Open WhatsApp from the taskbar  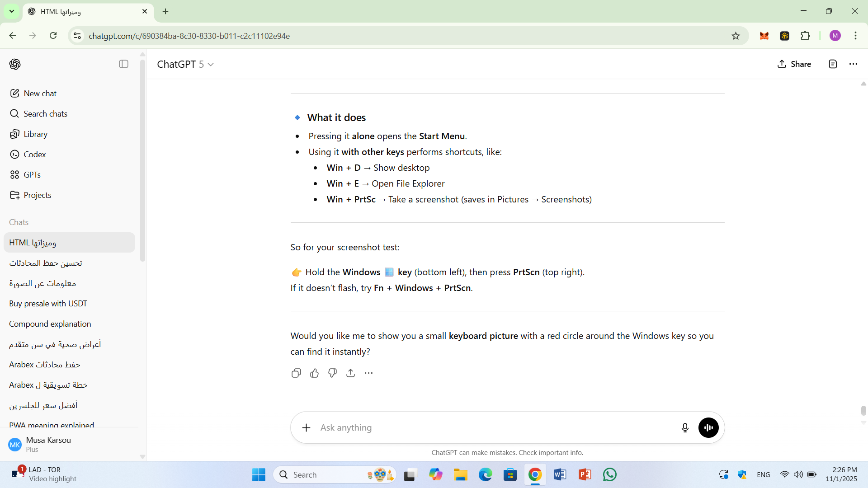[609, 474]
